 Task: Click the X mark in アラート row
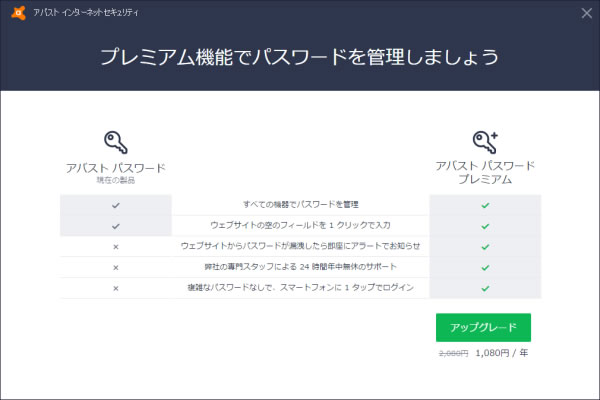click(x=116, y=247)
